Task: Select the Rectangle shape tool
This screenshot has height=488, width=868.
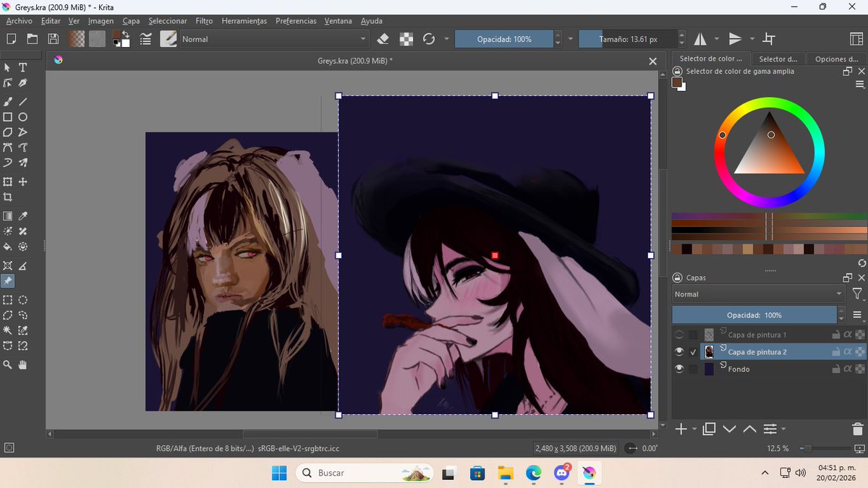Action: pos(7,117)
